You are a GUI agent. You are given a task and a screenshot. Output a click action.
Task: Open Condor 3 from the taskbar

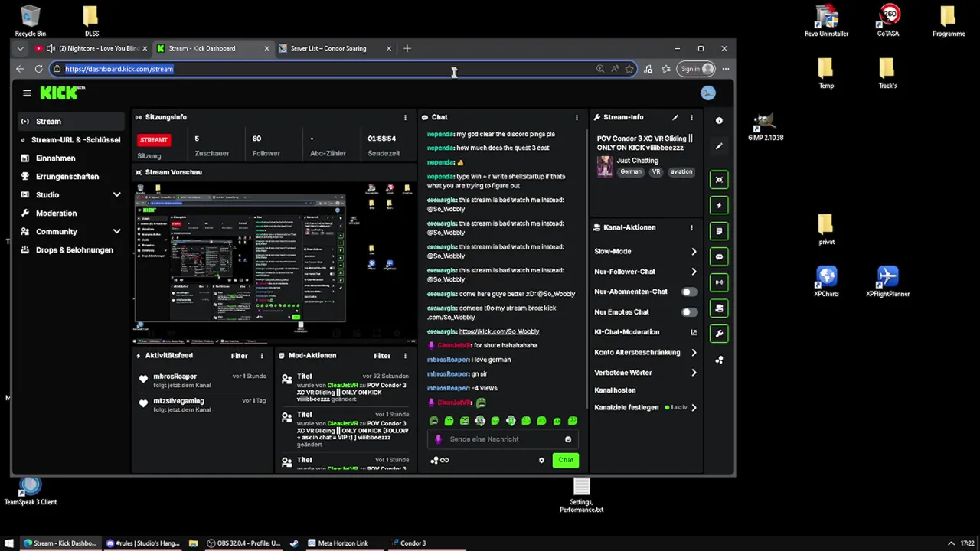[413, 543]
